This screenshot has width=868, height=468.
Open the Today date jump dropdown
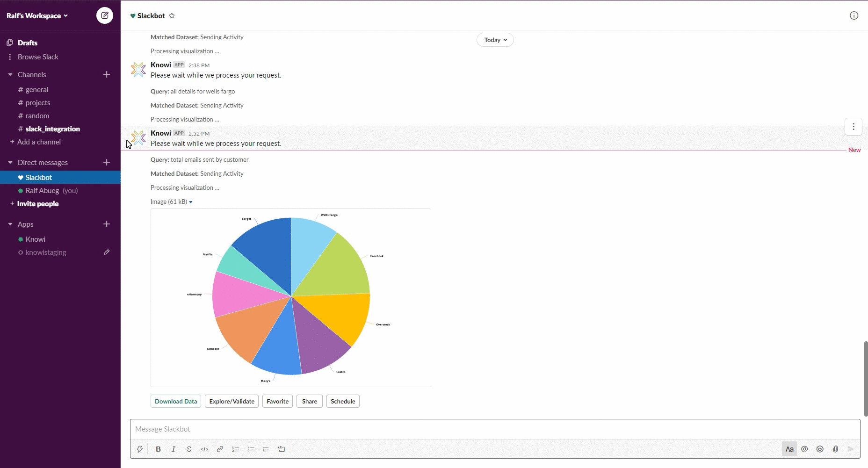click(x=495, y=40)
